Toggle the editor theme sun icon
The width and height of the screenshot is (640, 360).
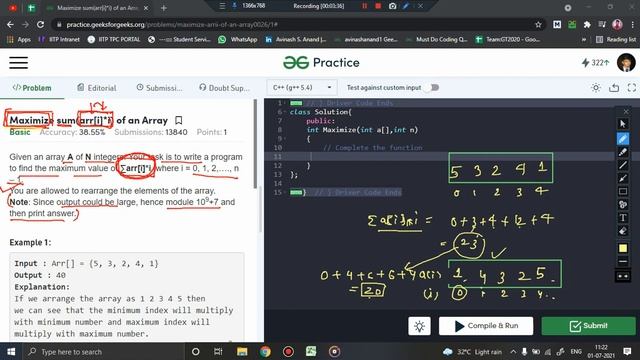pos(596,87)
